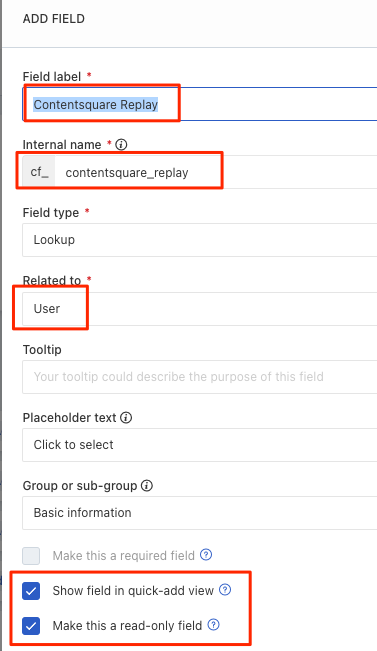Click the Make this a read-only field label
377x651 pixels.
[x=127, y=625]
